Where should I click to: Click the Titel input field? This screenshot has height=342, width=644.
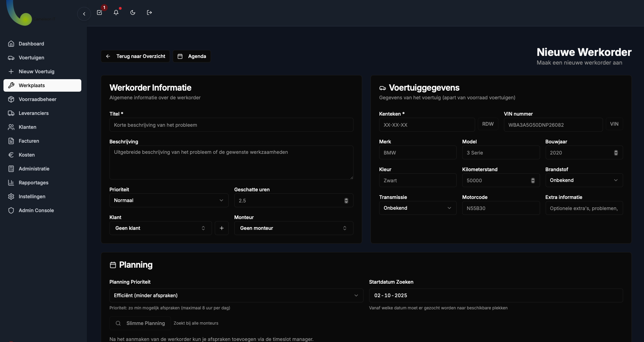tap(231, 125)
